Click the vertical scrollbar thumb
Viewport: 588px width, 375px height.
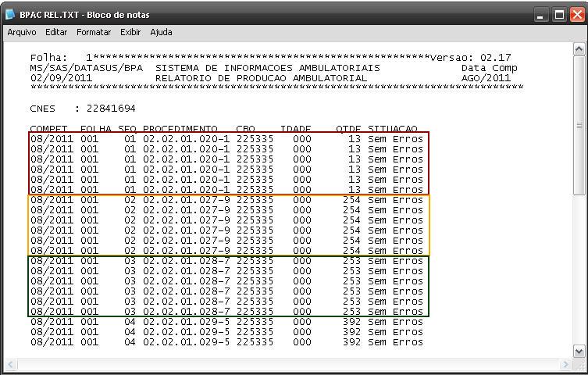(579, 125)
